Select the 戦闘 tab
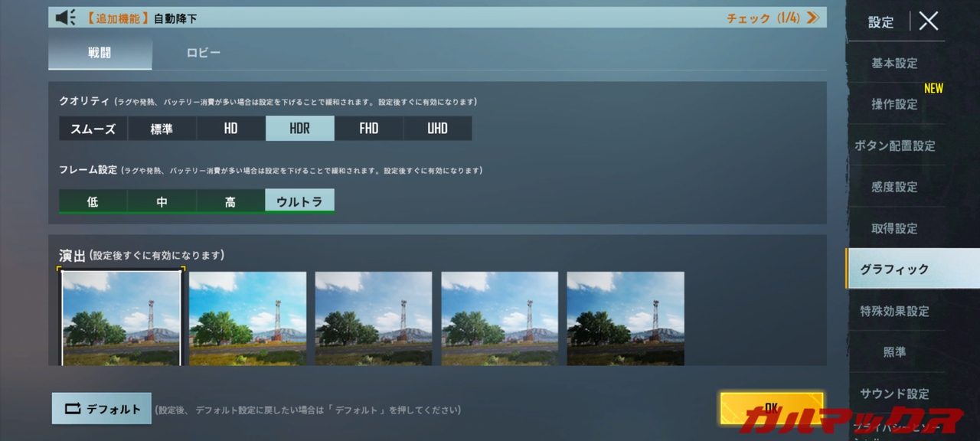Image resolution: width=980 pixels, height=441 pixels. coord(100,53)
